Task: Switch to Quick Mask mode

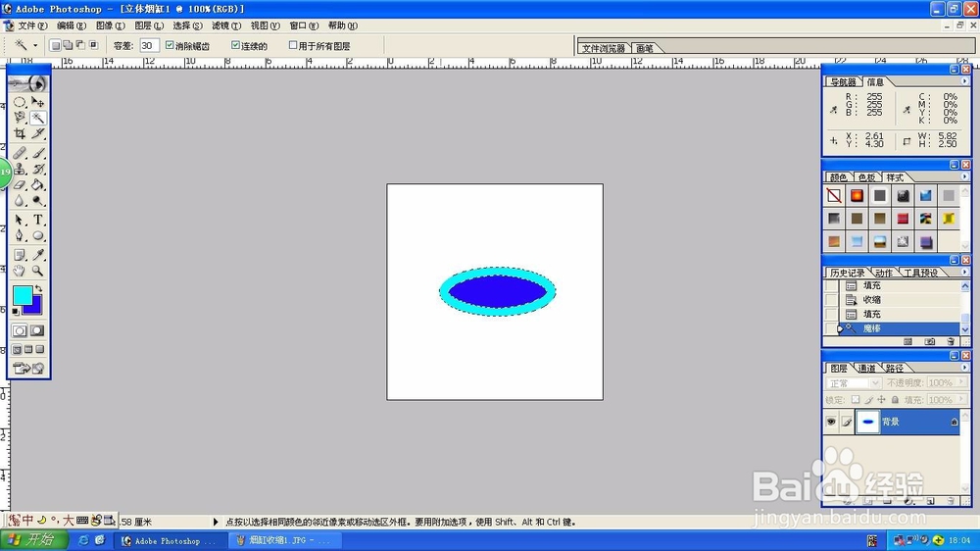Action: 37,330
